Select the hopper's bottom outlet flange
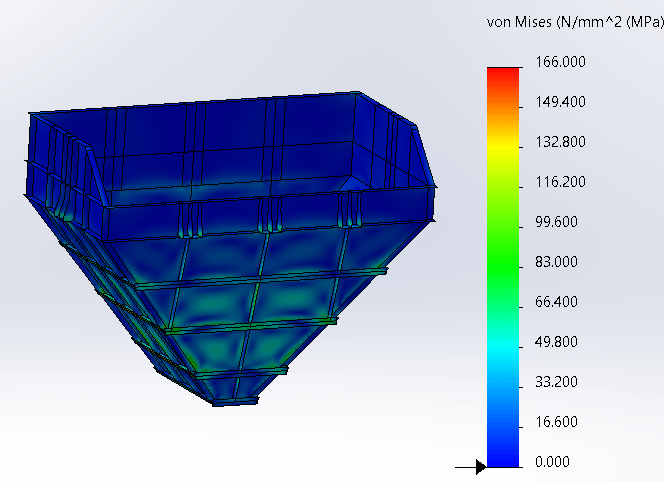The width and height of the screenshot is (664, 482). [x=235, y=401]
